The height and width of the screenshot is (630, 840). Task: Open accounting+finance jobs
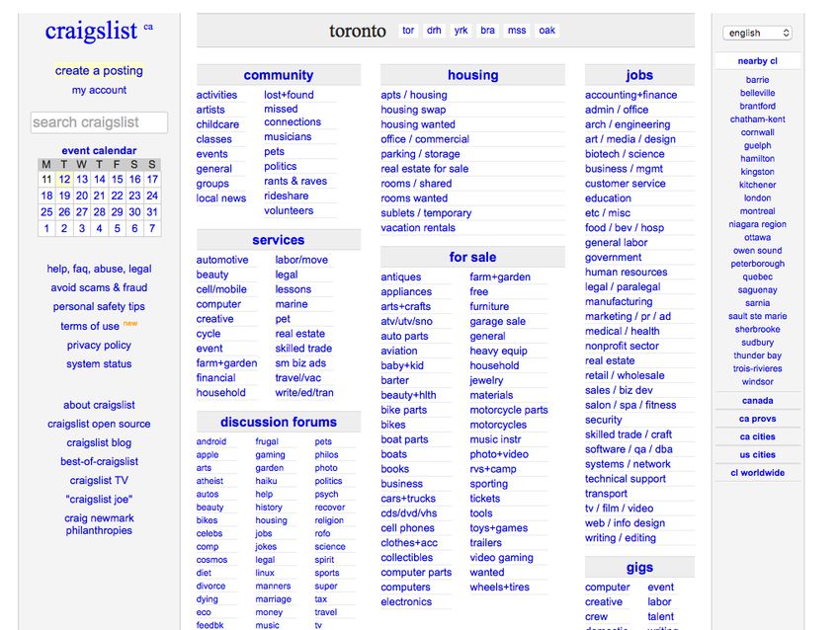pyautogui.click(x=631, y=95)
